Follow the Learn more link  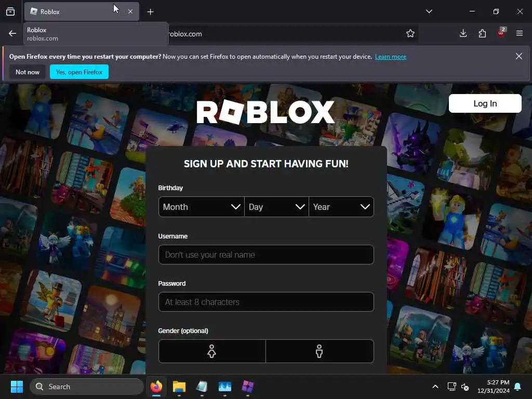point(391,57)
